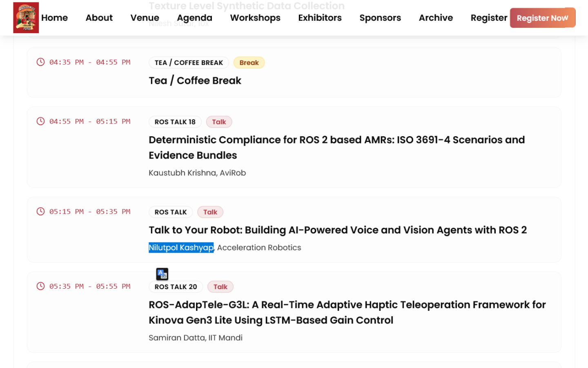588x368 pixels.
Task: Click clock icon beside 04:35 PM slot
Action: [x=40, y=62]
